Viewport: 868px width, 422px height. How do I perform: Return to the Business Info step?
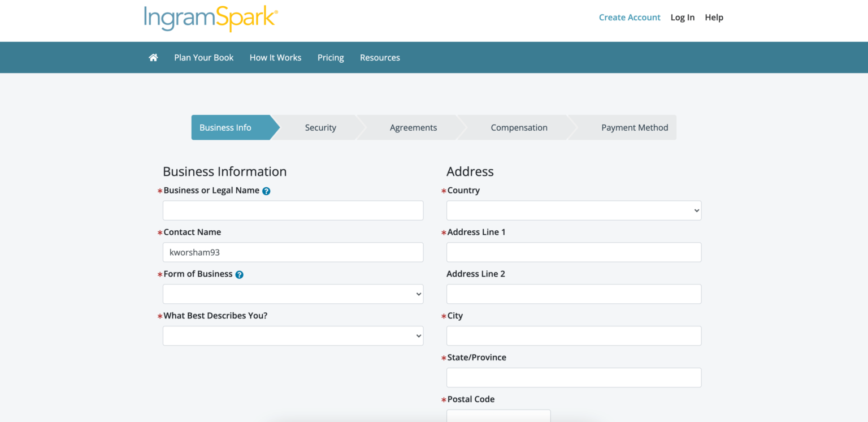point(225,127)
